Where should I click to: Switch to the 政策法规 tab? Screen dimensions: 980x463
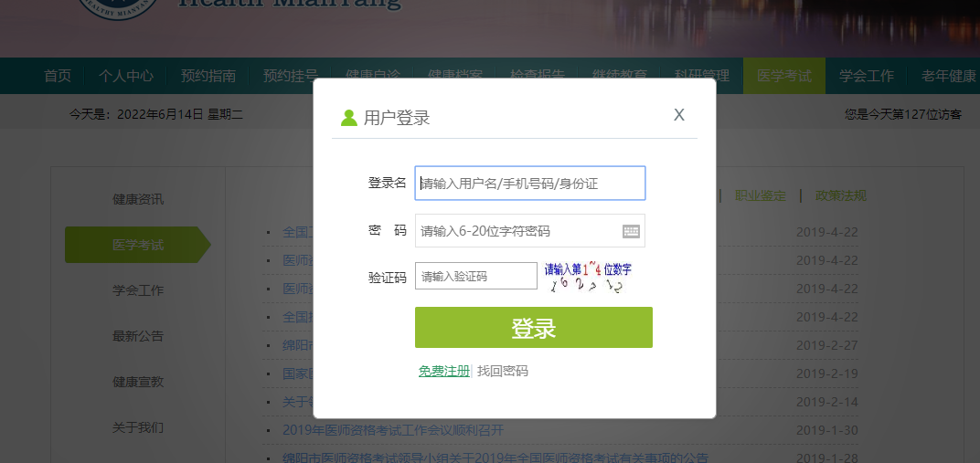click(x=840, y=195)
